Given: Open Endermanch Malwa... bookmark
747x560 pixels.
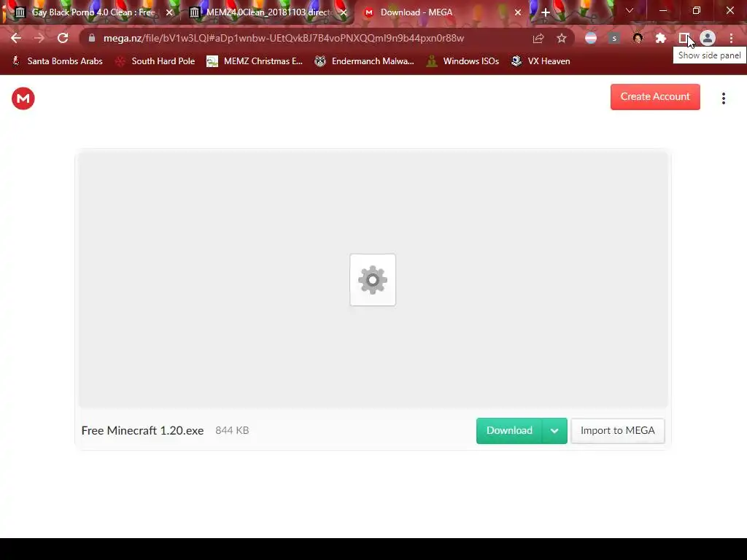Looking at the screenshot, I should click(365, 61).
